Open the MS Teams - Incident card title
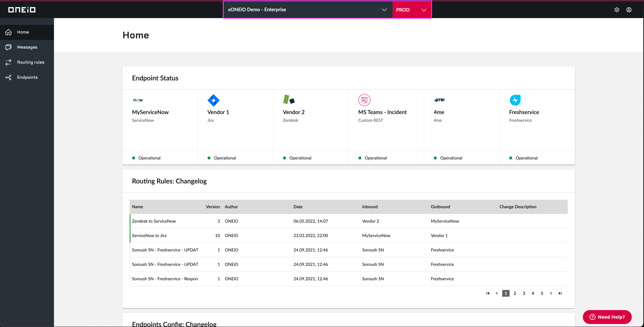The image size is (644, 327). (382, 112)
